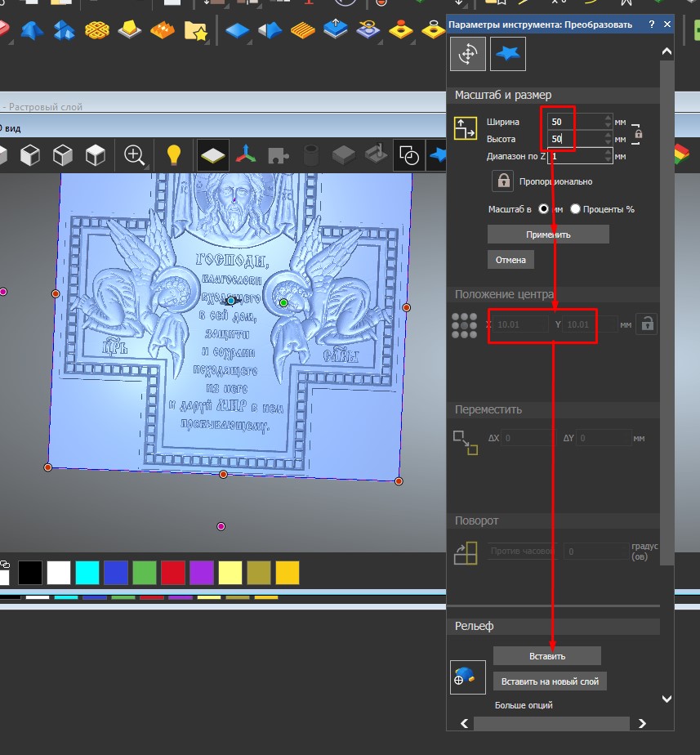Select the Масштаб в мм radio button
The width and height of the screenshot is (700, 755).
543,209
